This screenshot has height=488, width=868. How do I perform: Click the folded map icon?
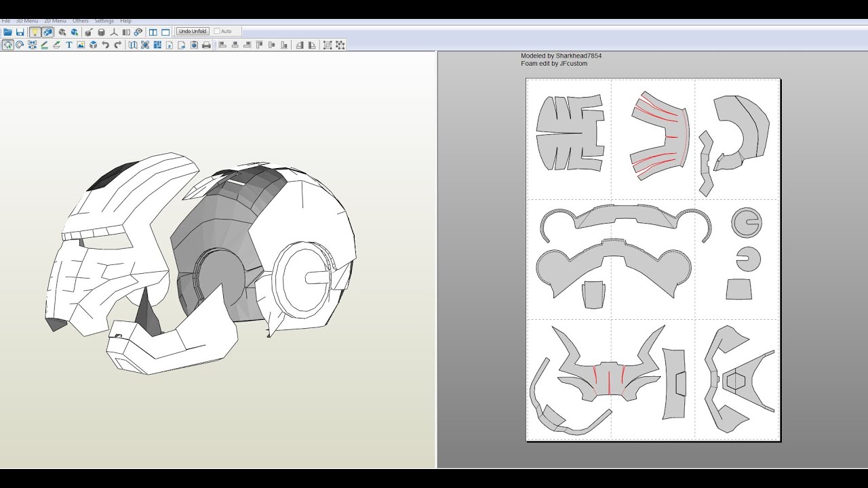[x=133, y=45]
